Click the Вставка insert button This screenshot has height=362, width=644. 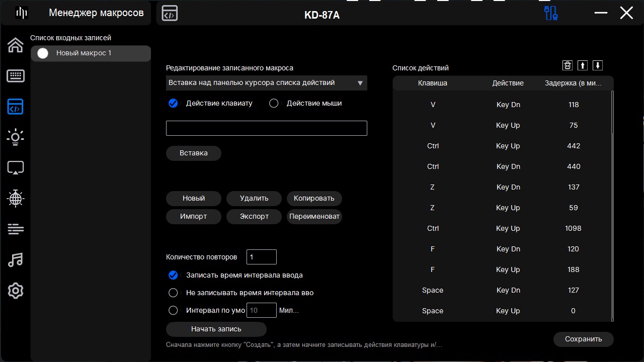click(x=194, y=153)
